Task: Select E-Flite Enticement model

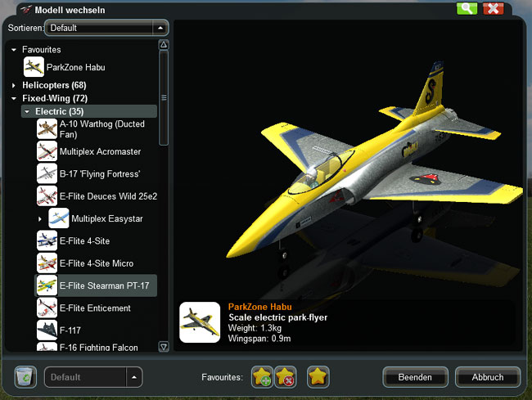Action: (x=95, y=308)
